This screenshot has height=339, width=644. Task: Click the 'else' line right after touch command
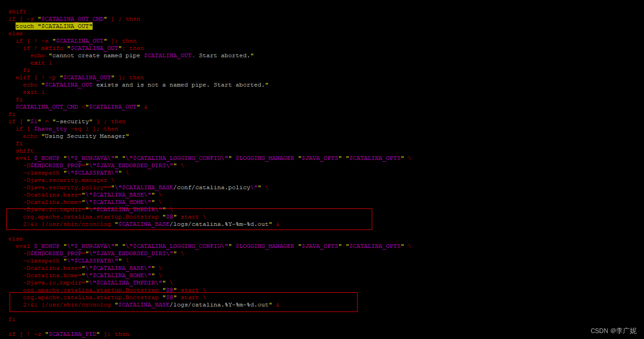(16, 33)
